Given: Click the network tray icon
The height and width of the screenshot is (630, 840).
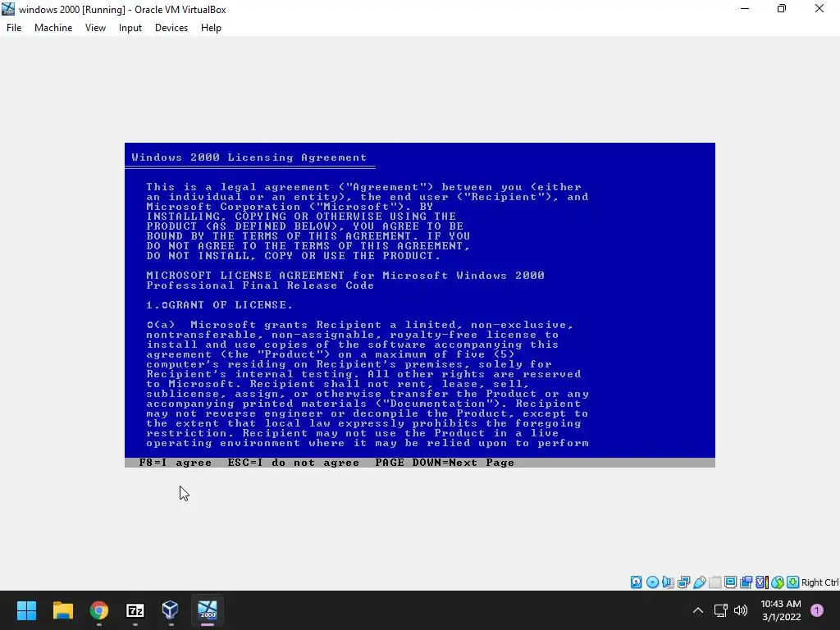Looking at the screenshot, I should 720,610.
